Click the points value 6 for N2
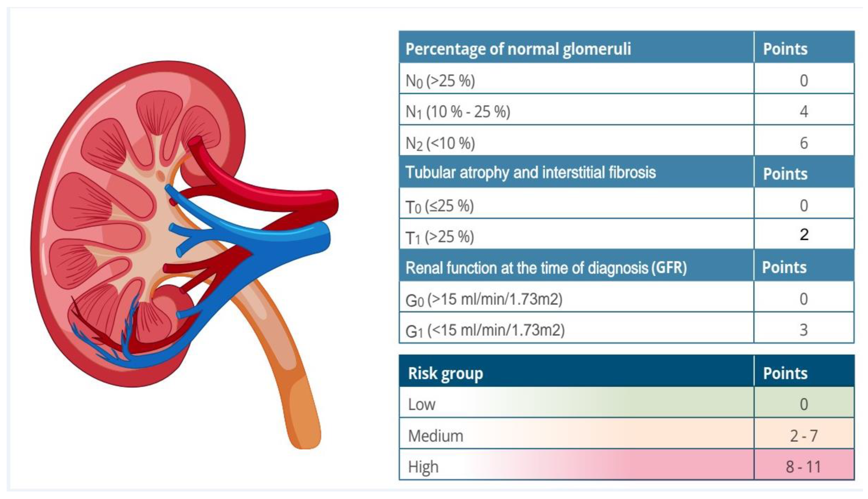This screenshot has height=499, width=868. point(804,143)
